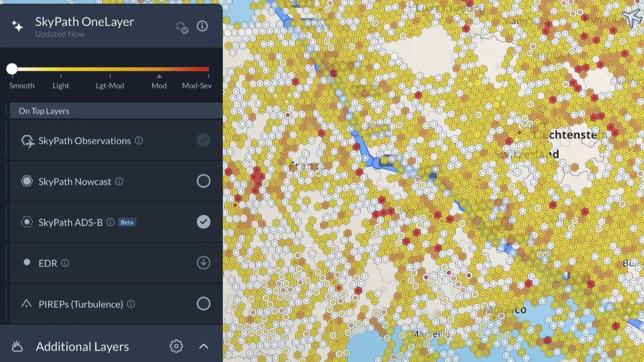Collapse the Additional Layers section
644x362 pixels.
[x=203, y=346]
